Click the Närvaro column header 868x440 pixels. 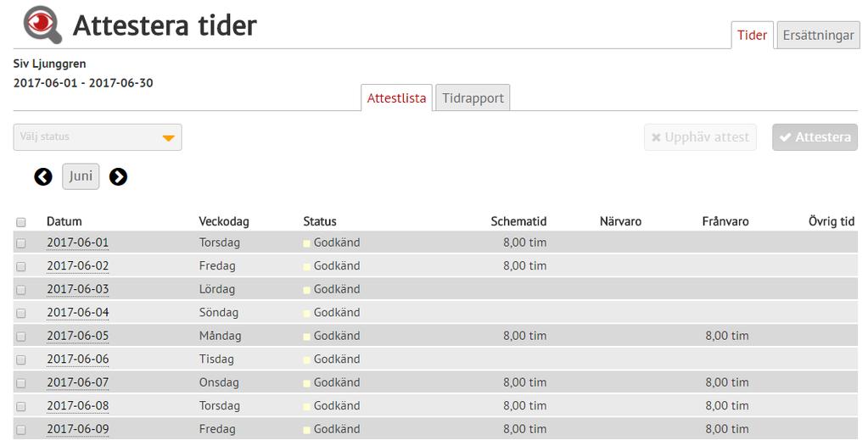(x=620, y=221)
